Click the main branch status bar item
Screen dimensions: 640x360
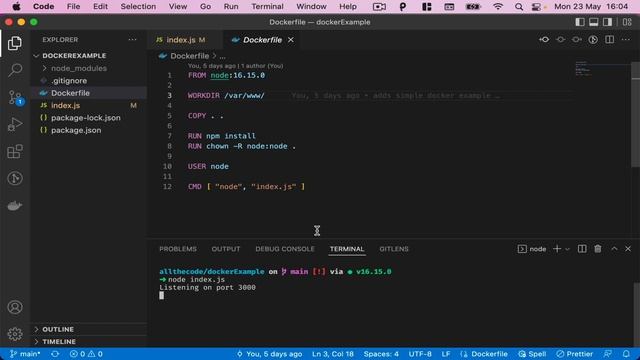tap(25, 354)
